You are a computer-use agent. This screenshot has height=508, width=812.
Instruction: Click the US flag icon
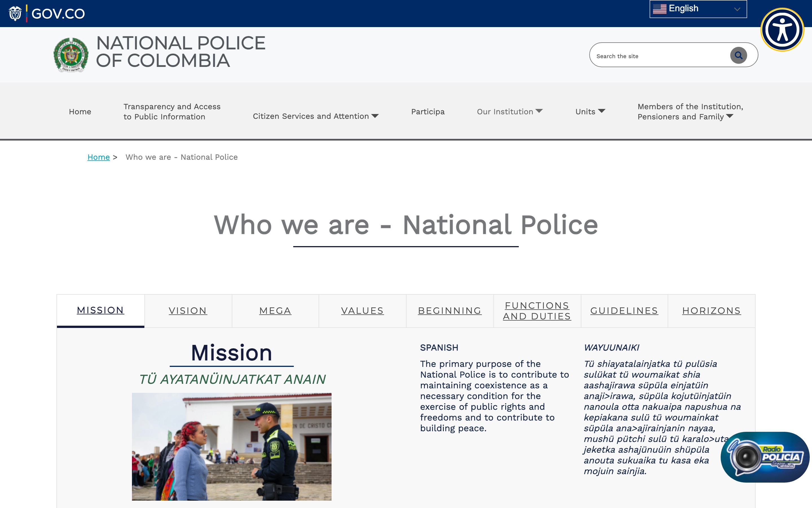click(659, 9)
